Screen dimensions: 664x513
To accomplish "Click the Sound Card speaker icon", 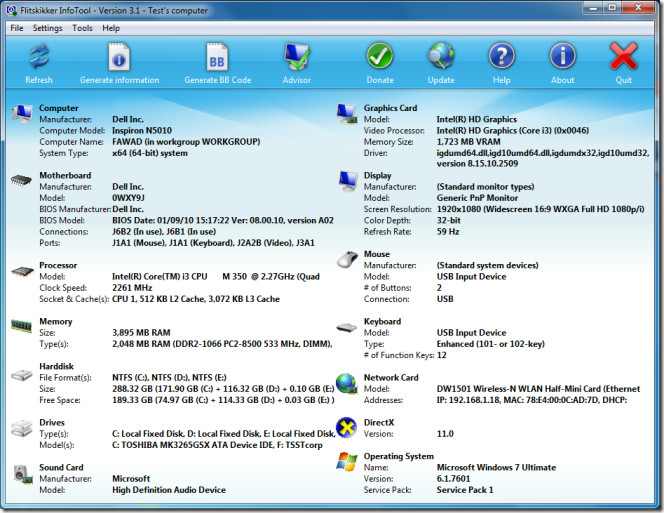I will tap(23, 474).
